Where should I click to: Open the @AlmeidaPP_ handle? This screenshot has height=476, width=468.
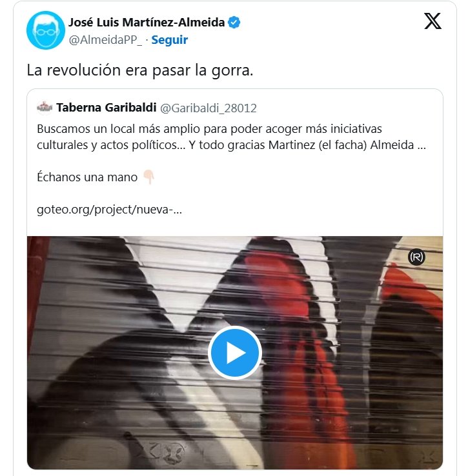(x=105, y=40)
